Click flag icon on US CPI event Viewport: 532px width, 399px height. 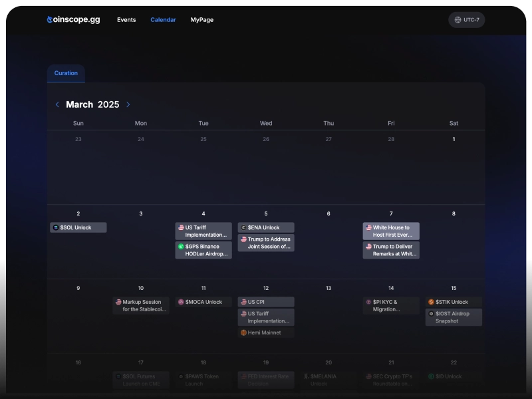point(243,302)
